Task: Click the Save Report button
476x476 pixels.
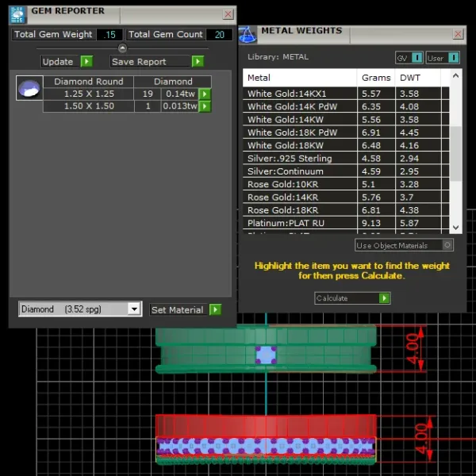Action: [x=151, y=62]
